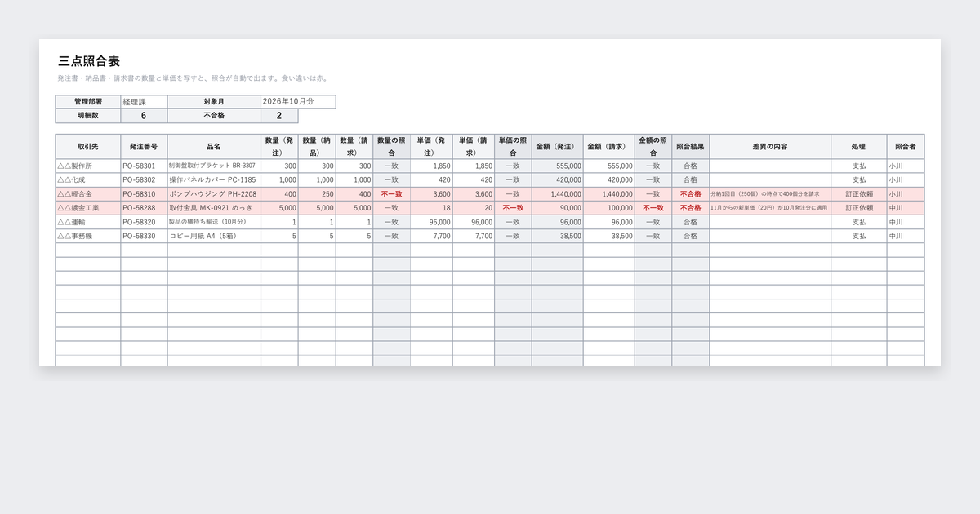This screenshot has height=514, width=980.
Task: Click the △△運輸 supplier cell
Action: tap(88, 222)
